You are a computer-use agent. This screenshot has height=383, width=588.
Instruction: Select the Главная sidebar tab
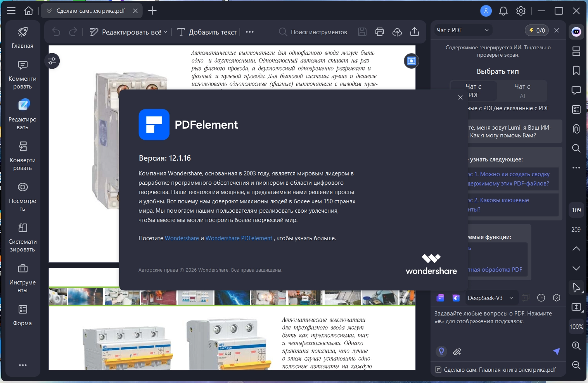tap(22, 38)
